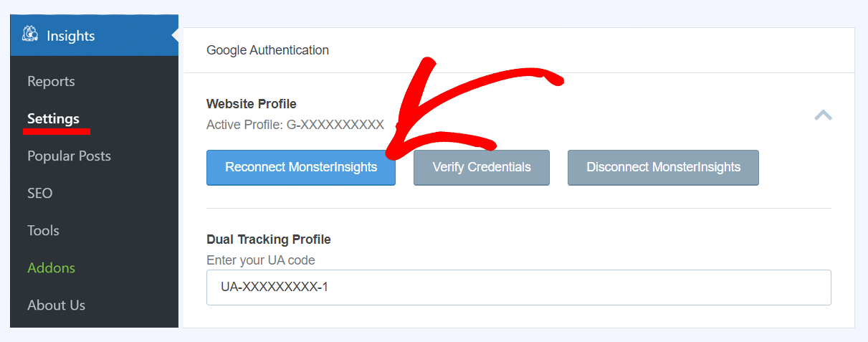Open the Insights menu header
The width and height of the screenshot is (868, 342).
pos(95,35)
